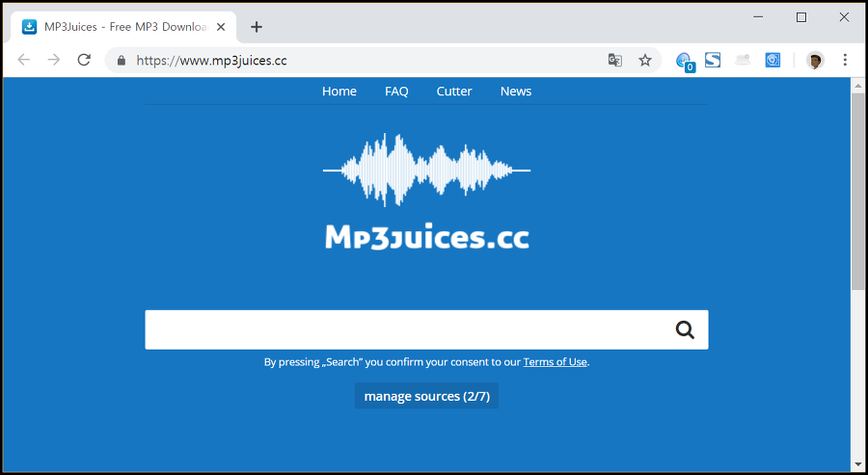Click the forward navigation arrow
The width and height of the screenshot is (868, 475).
54,60
